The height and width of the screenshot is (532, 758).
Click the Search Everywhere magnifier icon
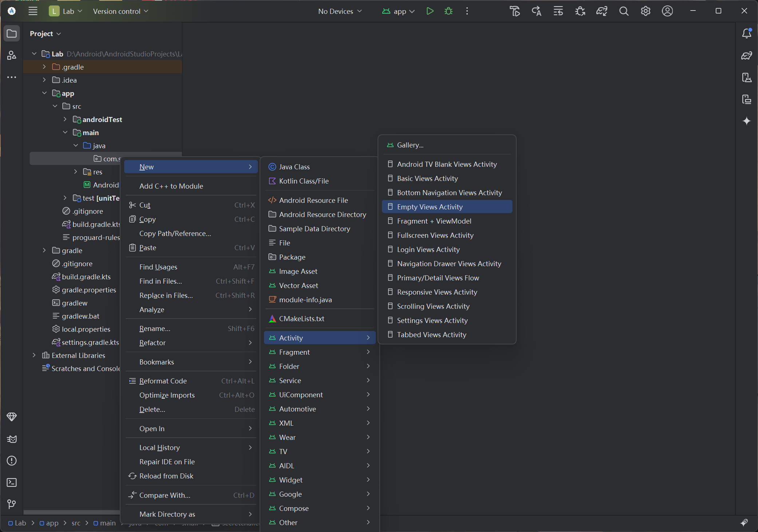click(x=624, y=11)
